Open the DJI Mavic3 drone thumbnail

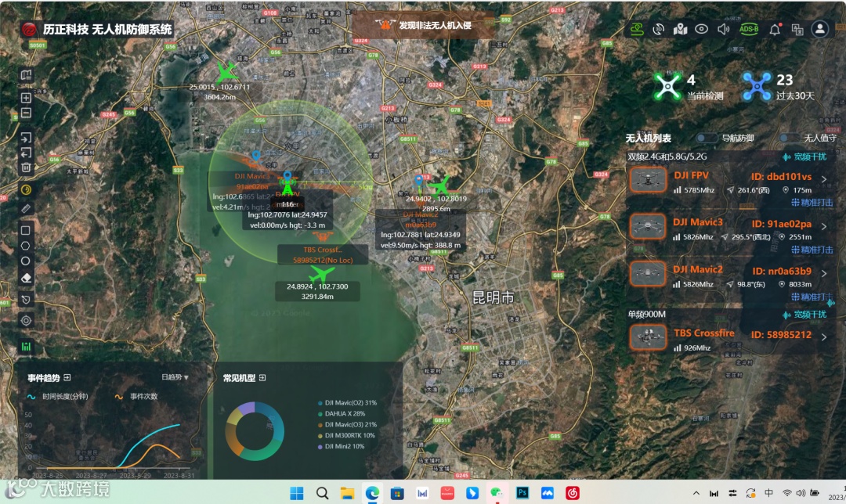648,227
